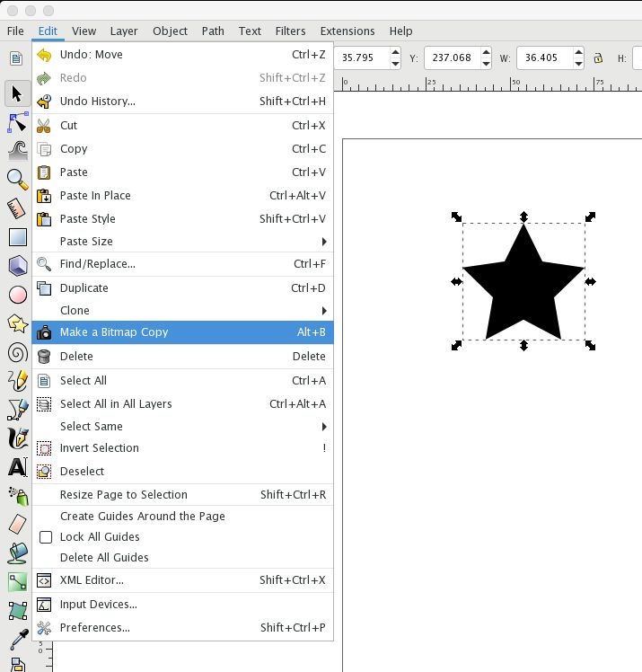642x672 pixels.
Task: Open the Layer menu
Action: 124,31
